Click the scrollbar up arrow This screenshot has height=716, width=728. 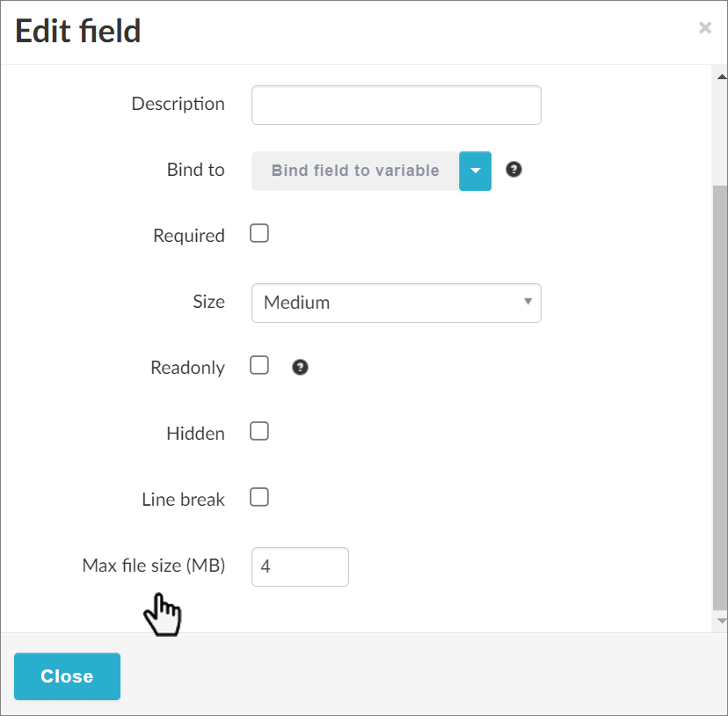click(x=720, y=76)
